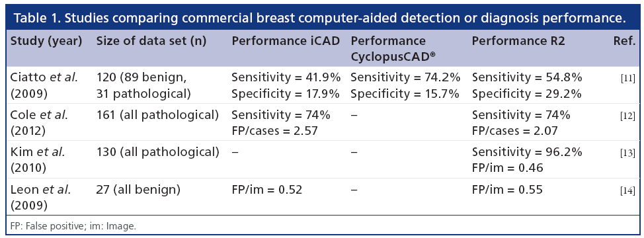Click the Sensitivity = 74.2% CyclopusCAD value
The width and height of the screenshot is (644, 238).
click(x=405, y=77)
